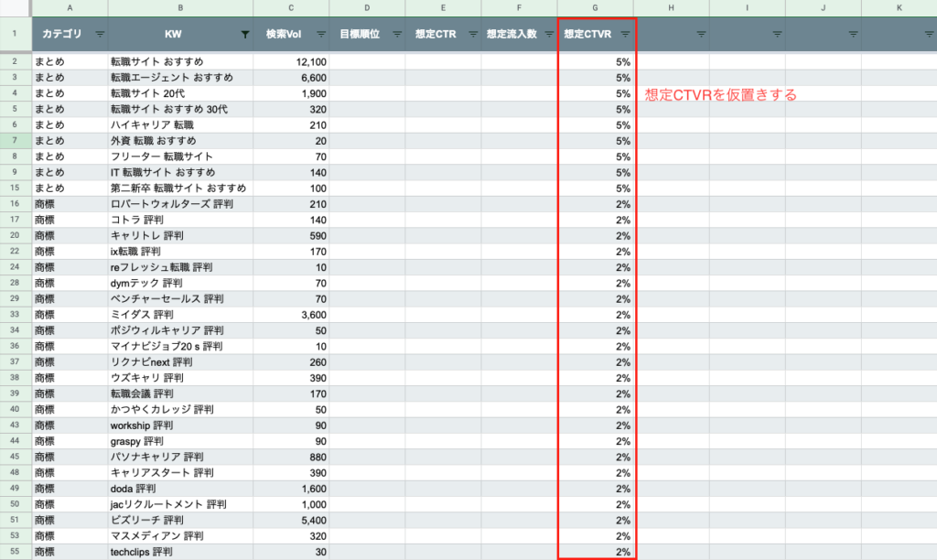This screenshot has width=937, height=560.
Task: Select cell ix転職 評判
Action: click(x=180, y=252)
